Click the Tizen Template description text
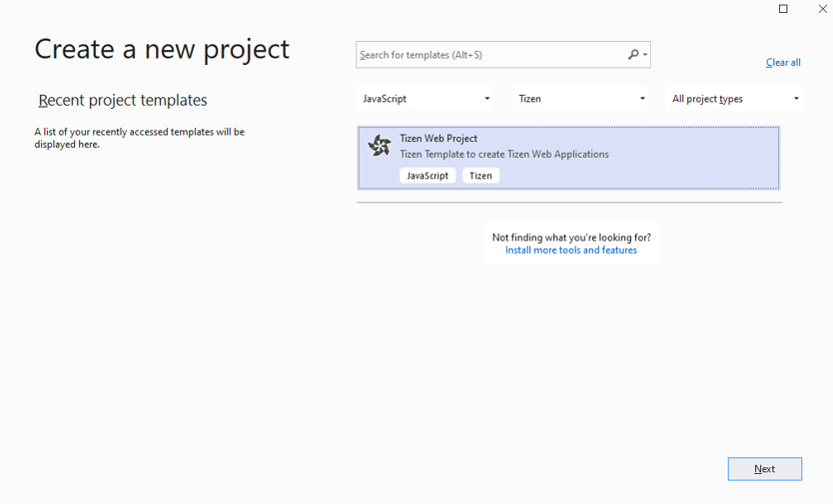 (x=503, y=155)
